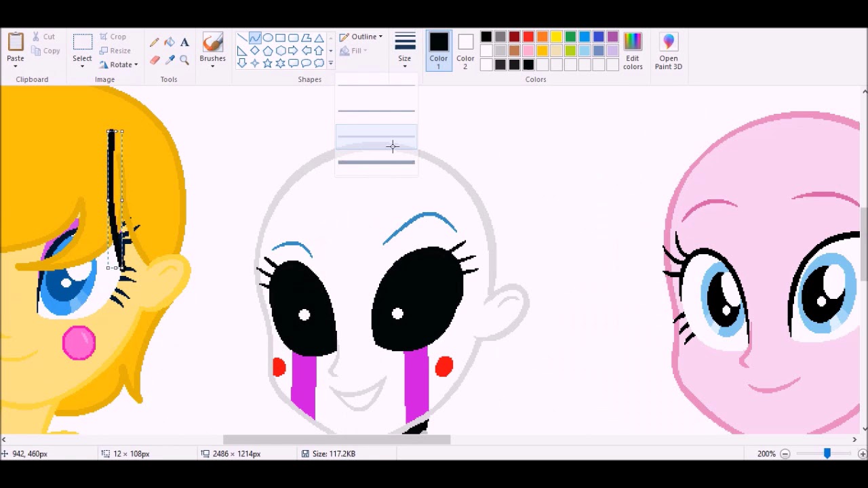The height and width of the screenshot is (488, 868).
Task: Select the Magnifier tool
Action: tap(184, 60)
